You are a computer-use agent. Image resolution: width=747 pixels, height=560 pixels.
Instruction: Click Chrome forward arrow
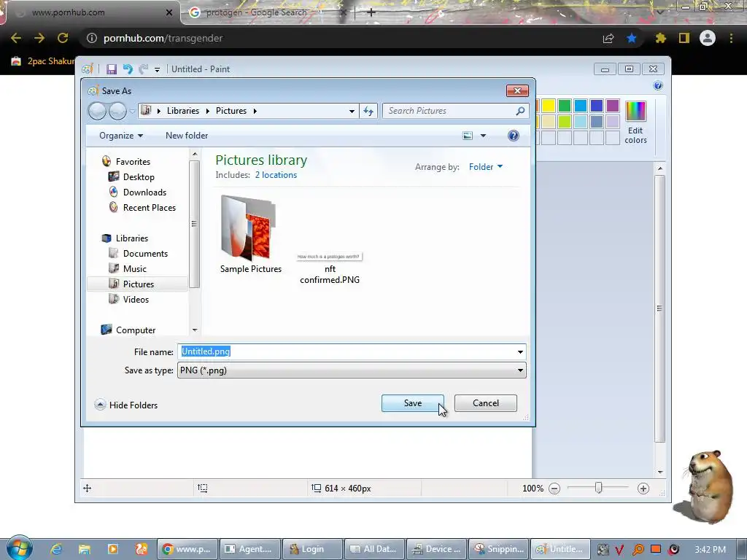pos(39,38)
